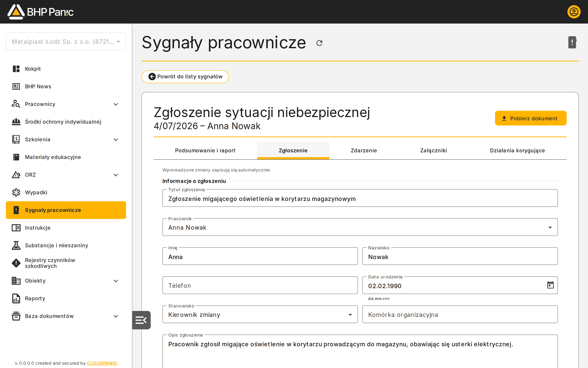Click the Pobierz dokument button
Viewport: 588px width, 368px height.
click(x=531, y=118)
